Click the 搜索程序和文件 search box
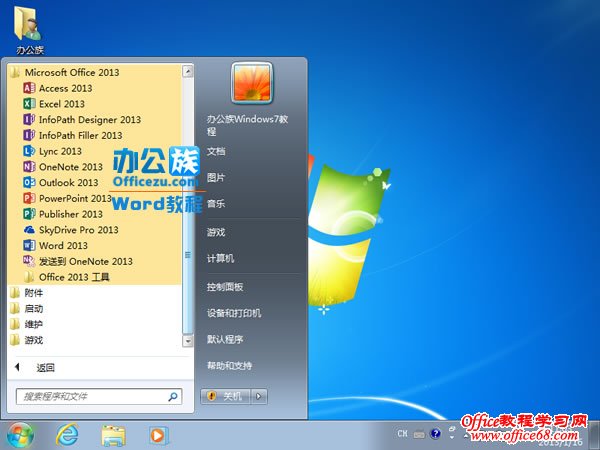 pyautogui.click(x=99, y=397)
